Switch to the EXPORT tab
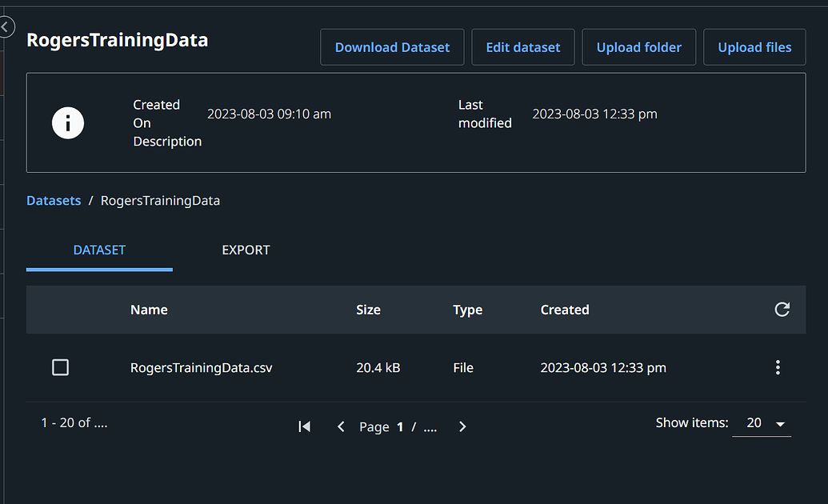Viewport: 828px width, 504px height. [x=246, y=250]
